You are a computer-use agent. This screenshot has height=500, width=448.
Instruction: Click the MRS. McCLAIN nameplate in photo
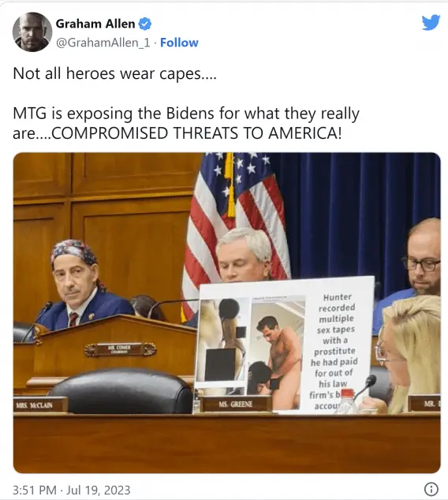coord(40,405)
